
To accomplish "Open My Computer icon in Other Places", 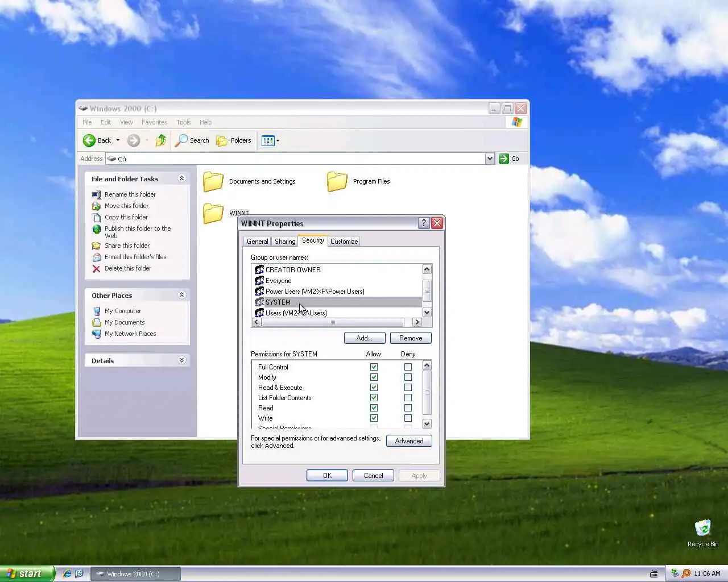I will pyautogui.click(x=97, y=311).
